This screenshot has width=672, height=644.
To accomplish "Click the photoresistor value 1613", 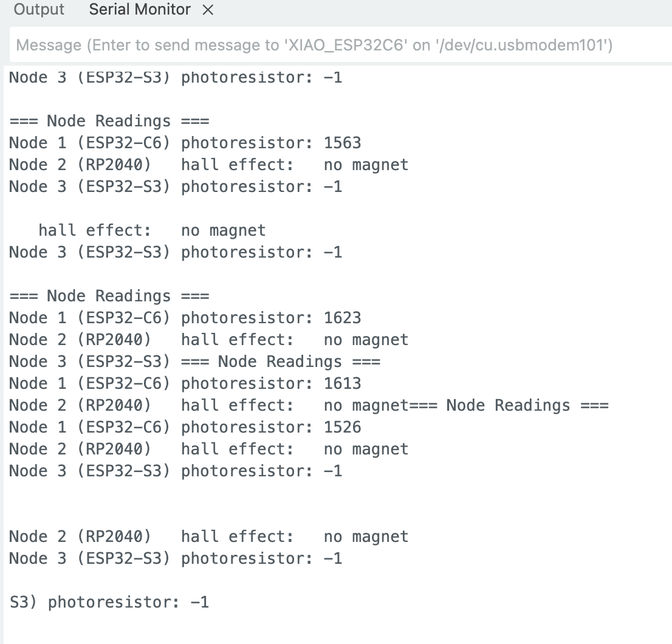I will pos(345,383).
